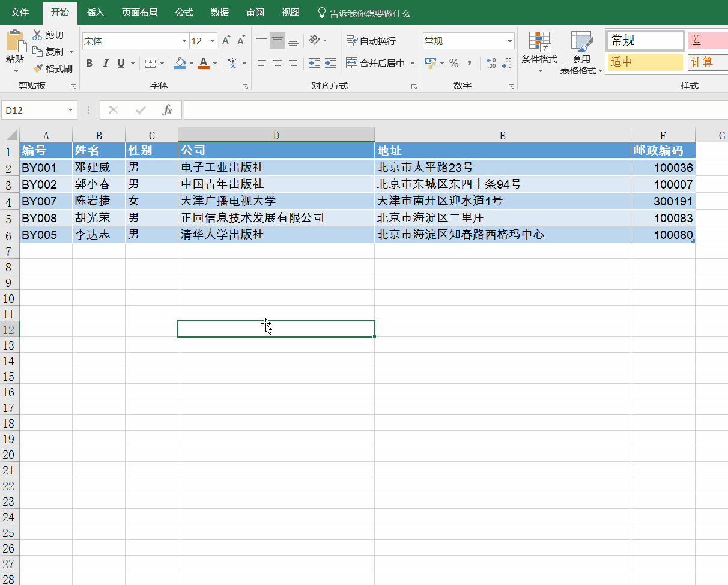Align text right
The image size is (728, 585).
coord(293,63)
